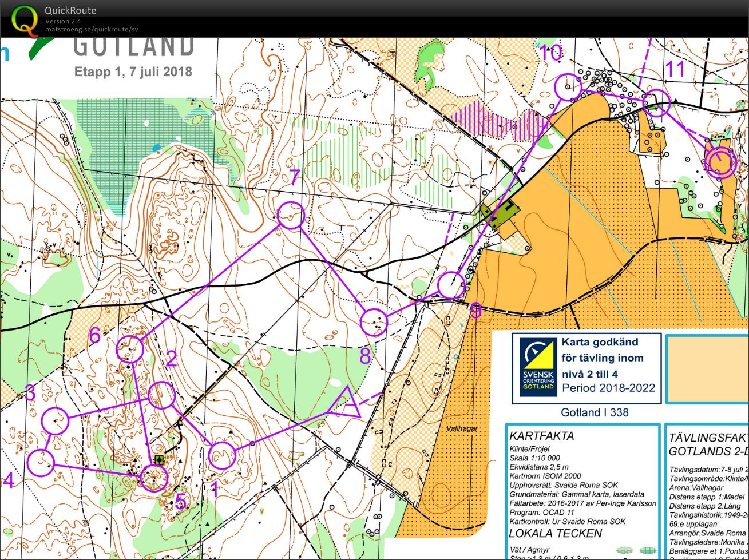The width and height of the screenshot is (749, 560).
Task: Select control circle 1 on the map
Action: (221, 456)
